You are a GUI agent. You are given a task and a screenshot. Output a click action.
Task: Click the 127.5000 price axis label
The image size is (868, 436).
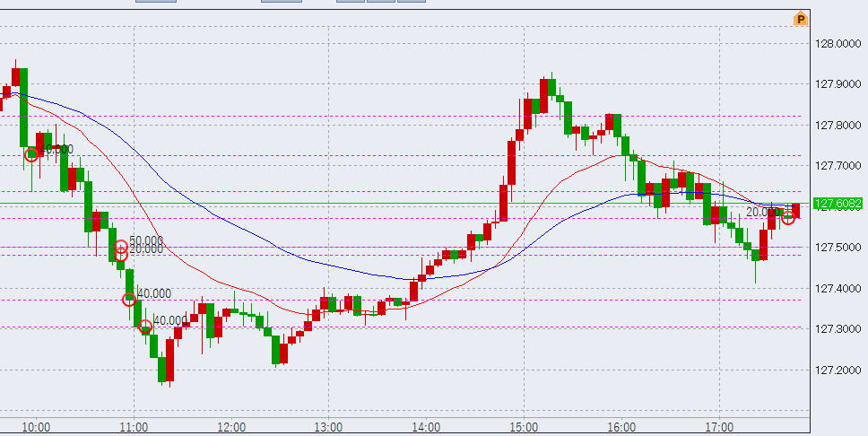coord(838,248)
